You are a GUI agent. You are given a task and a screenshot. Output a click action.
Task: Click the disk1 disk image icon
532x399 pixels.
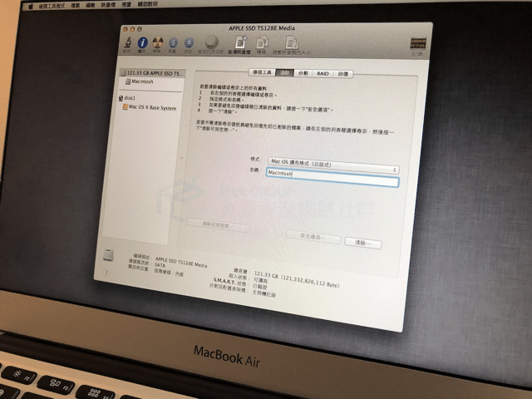[121, 98]
